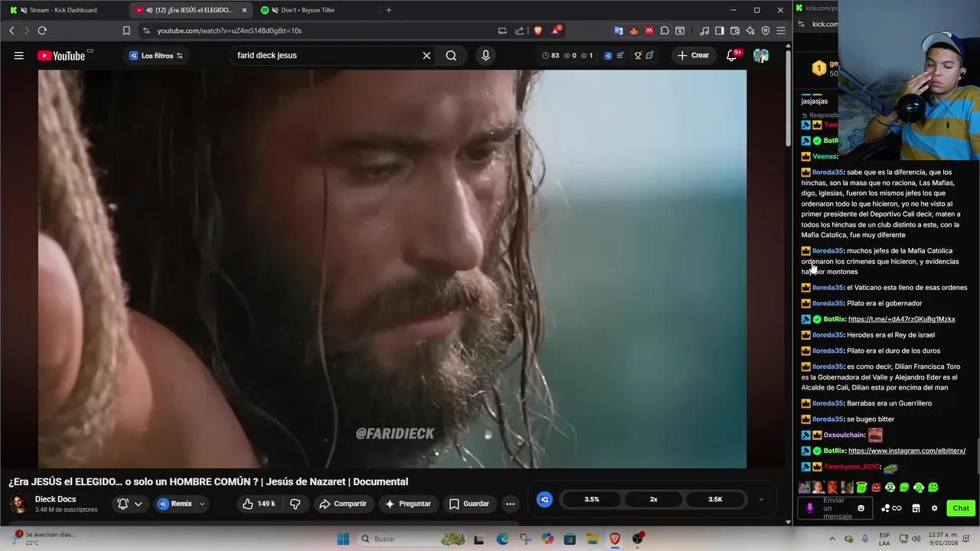Click the 2x stat pill
The width and height of the screenshot is (980, 551).
(x=654, y=499)
